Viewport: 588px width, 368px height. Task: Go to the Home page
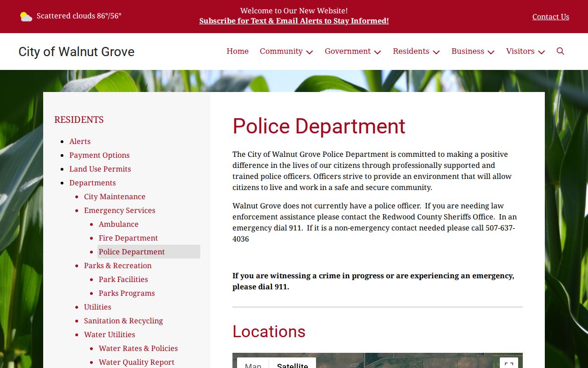tap(237, 52)
